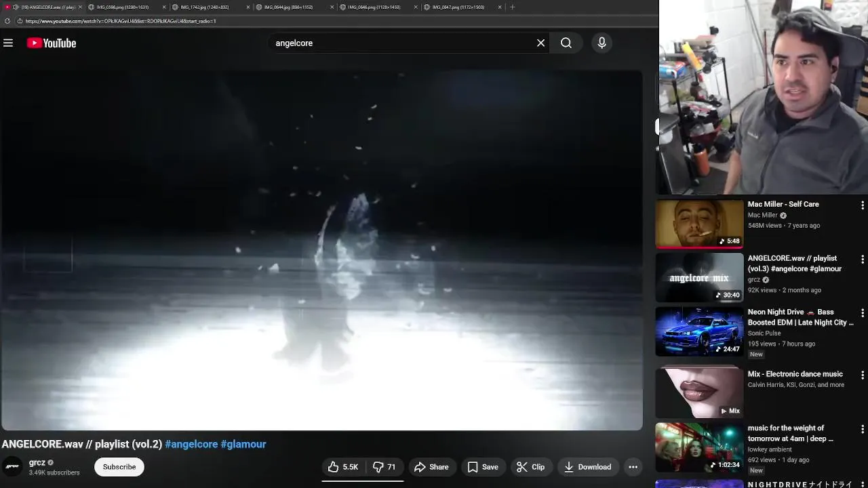
Task: Click the Mac Miller channel name
Action: 762,216
